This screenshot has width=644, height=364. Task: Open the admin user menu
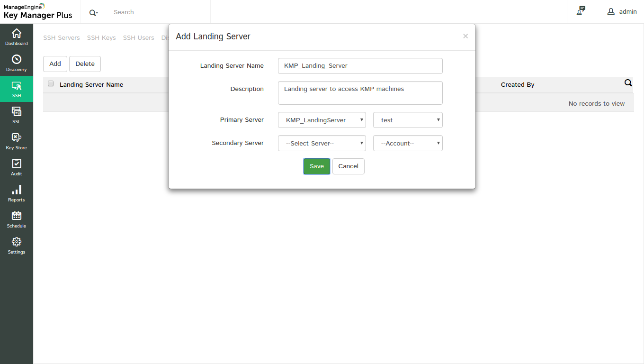622,12
